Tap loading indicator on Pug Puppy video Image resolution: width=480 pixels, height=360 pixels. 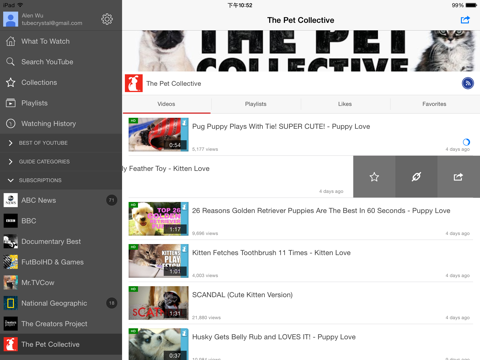[466, 142]
